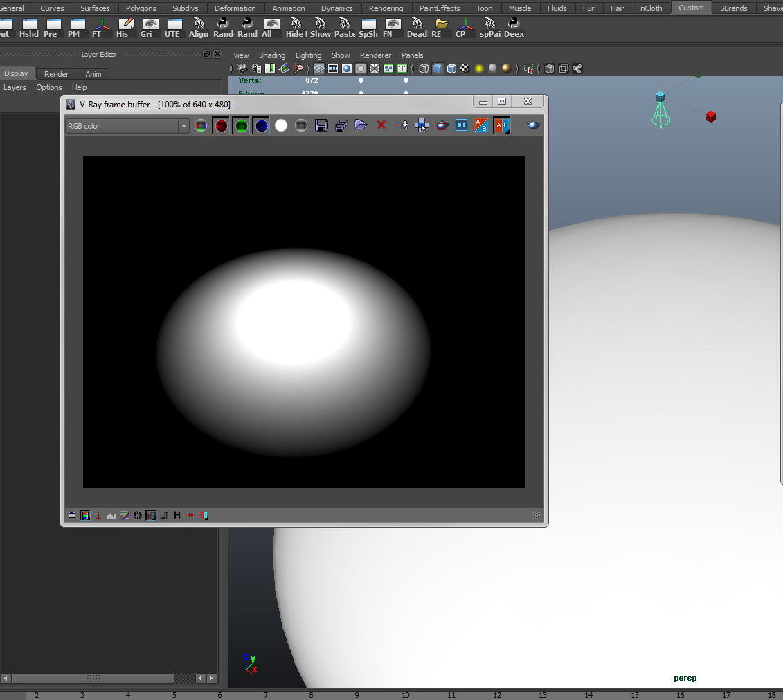
Task: Toggle monochromatic mode button
Action: (x=301, y=126)
